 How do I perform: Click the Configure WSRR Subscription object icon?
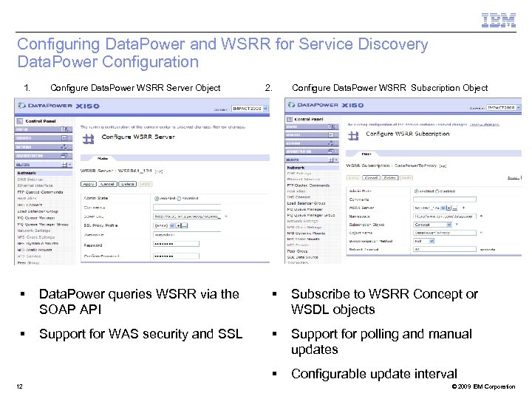[353, 136]
